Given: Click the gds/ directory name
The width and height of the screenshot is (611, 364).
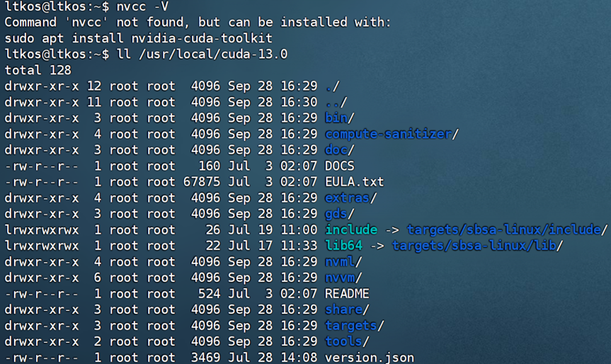Looking at the screenshot, I should pos(336,214).
